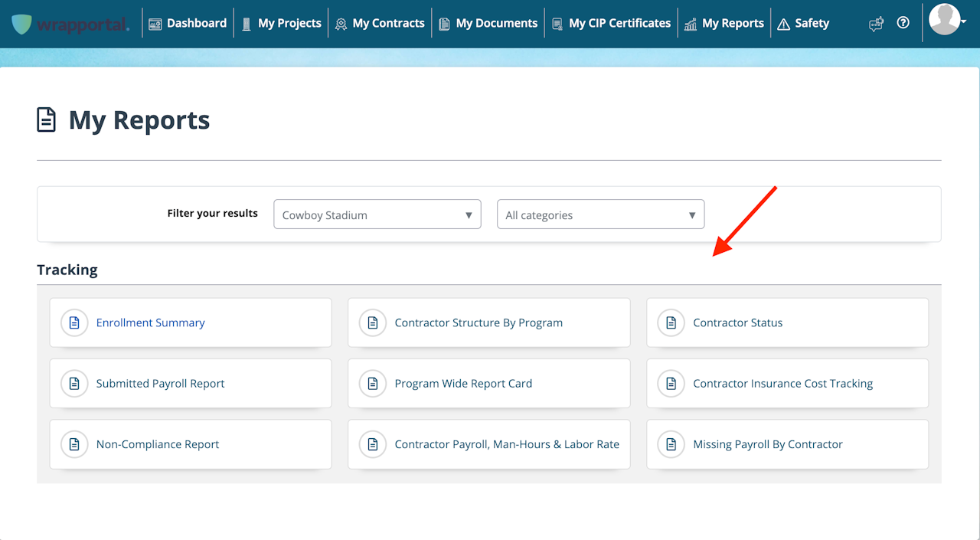980x540 pixels.
Task: Click the Missing Payroll By Contractor icon
Action: [x=671, y=444]
